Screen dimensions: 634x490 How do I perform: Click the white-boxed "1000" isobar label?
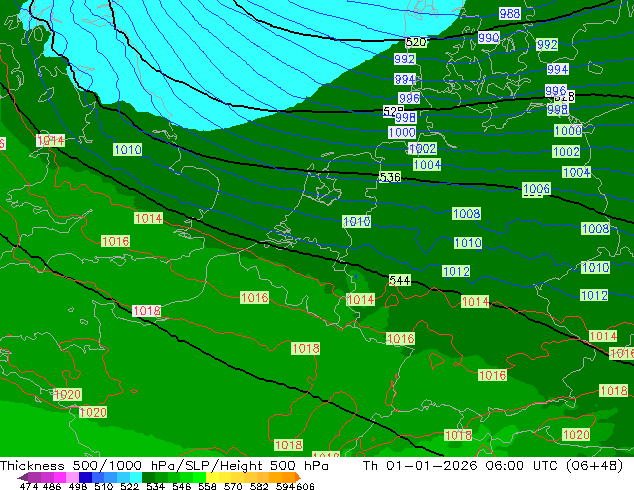(402, 133)
